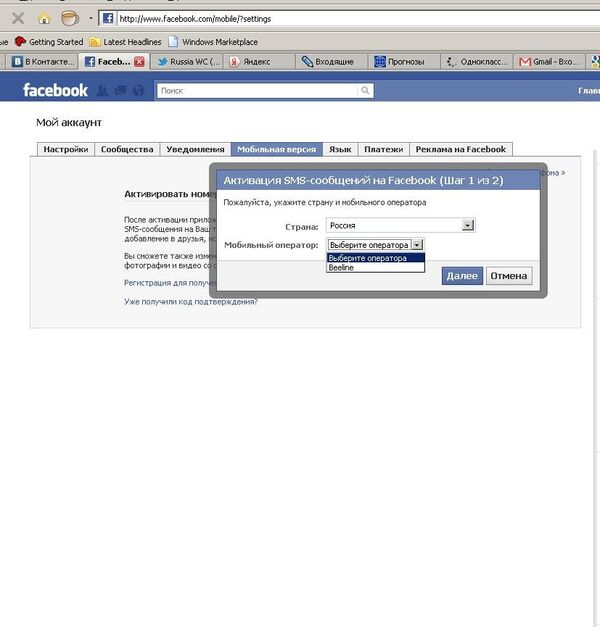Open the Уведомления tab
This screenshot has width=600, height=627.
click(x=195, y=149)
